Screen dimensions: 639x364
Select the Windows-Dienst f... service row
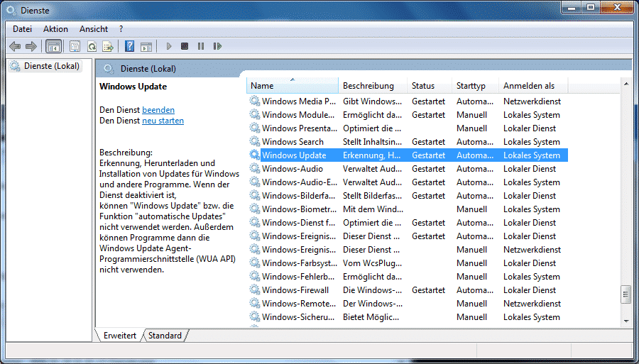tap(408, 223)
